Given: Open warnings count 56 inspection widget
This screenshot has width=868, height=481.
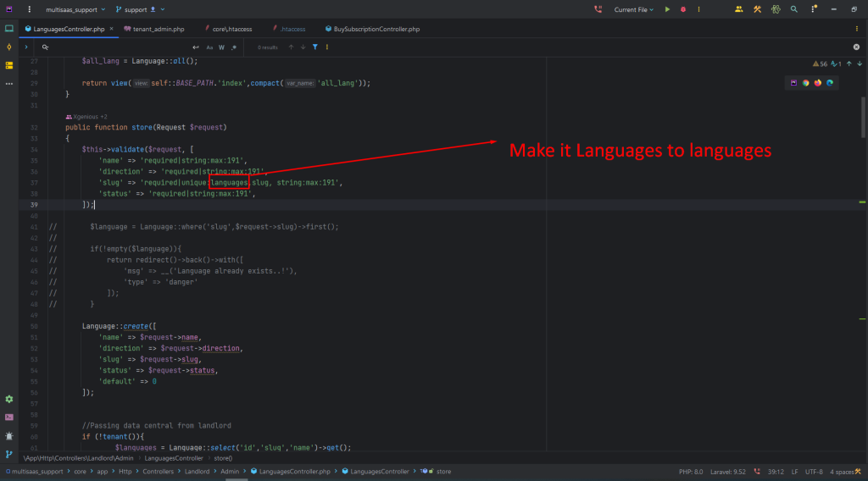Looking at the screenshot, I should click(x=820, y=64).
